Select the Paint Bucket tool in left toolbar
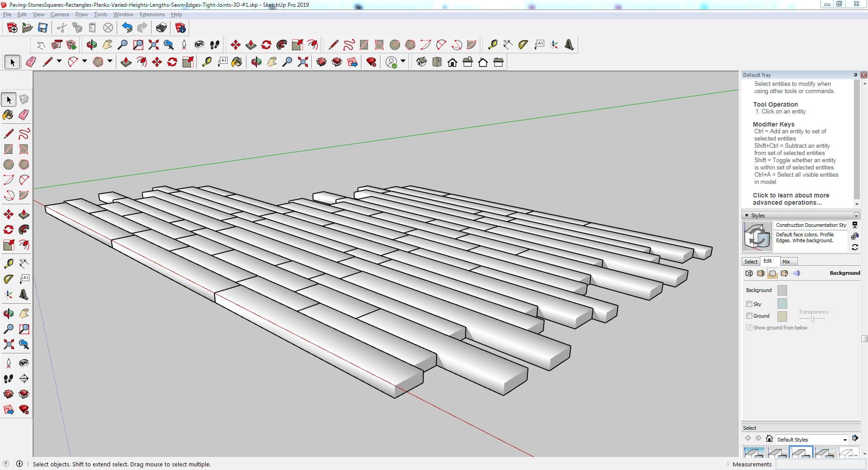868x470 pixels. pos(8,115)
